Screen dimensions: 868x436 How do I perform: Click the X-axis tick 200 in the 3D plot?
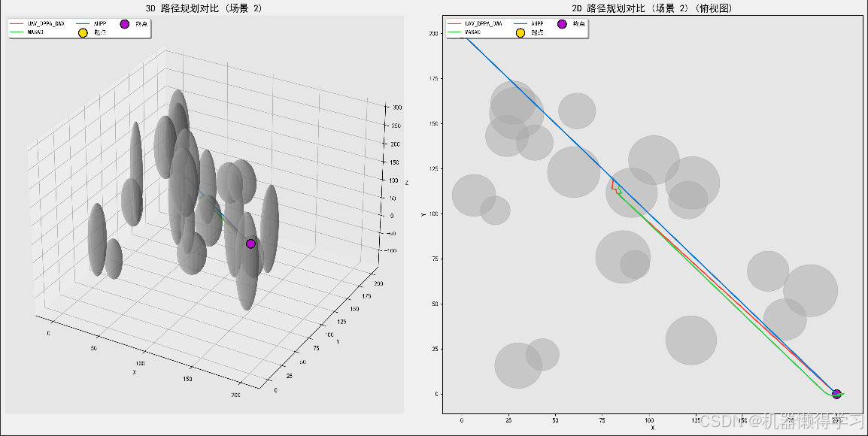pyautogui.click(x=235, y=395)
